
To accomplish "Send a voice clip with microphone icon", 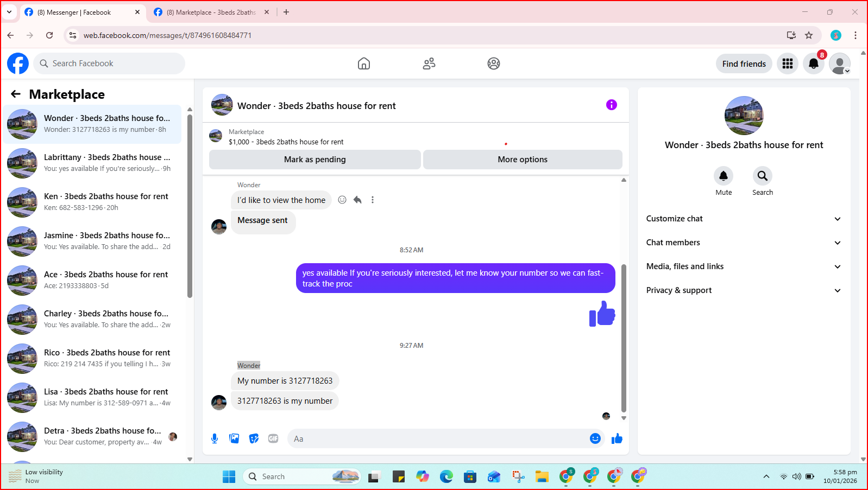I will 215,438.
